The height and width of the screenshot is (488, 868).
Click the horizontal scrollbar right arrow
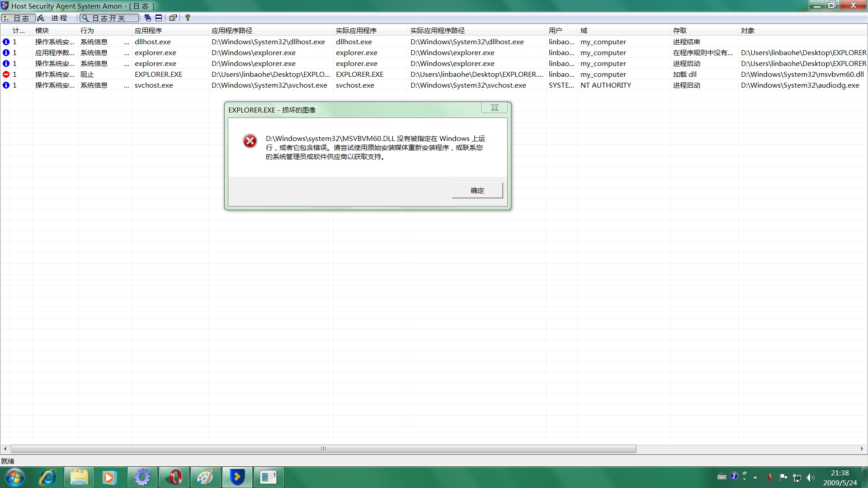click(x=862, y=449)
